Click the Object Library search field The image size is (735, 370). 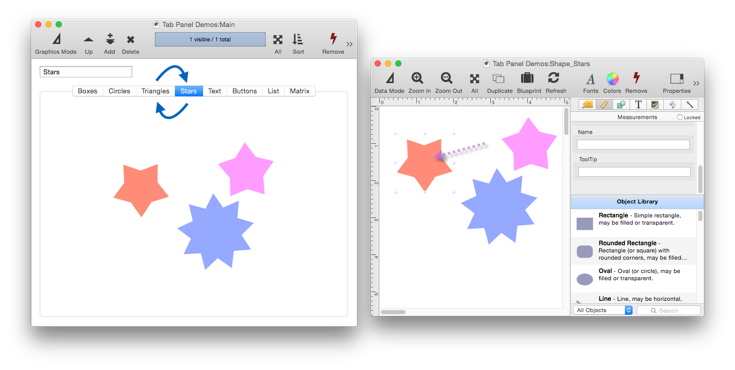(x=668, y=310)
